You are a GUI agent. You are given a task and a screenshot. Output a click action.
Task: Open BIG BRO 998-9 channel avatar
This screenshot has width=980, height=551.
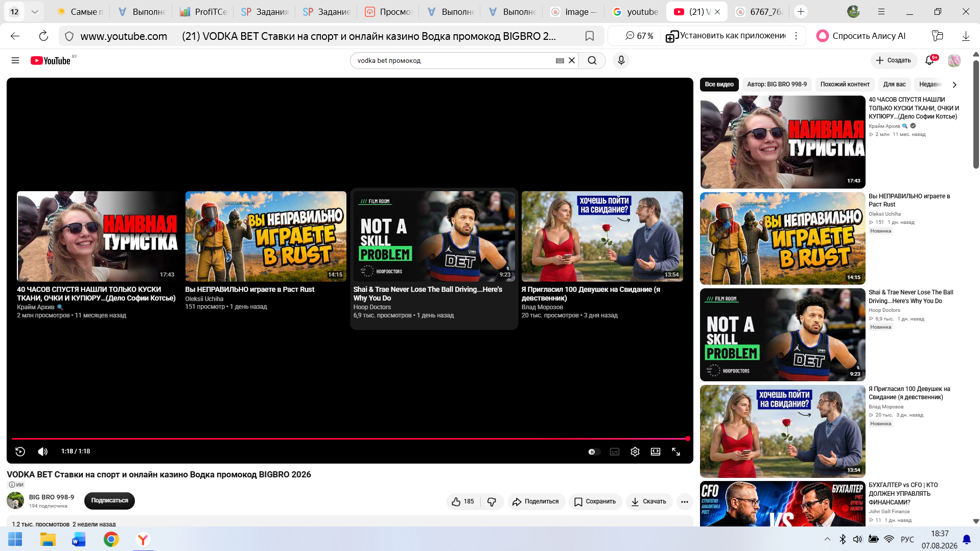click(15, 500)
